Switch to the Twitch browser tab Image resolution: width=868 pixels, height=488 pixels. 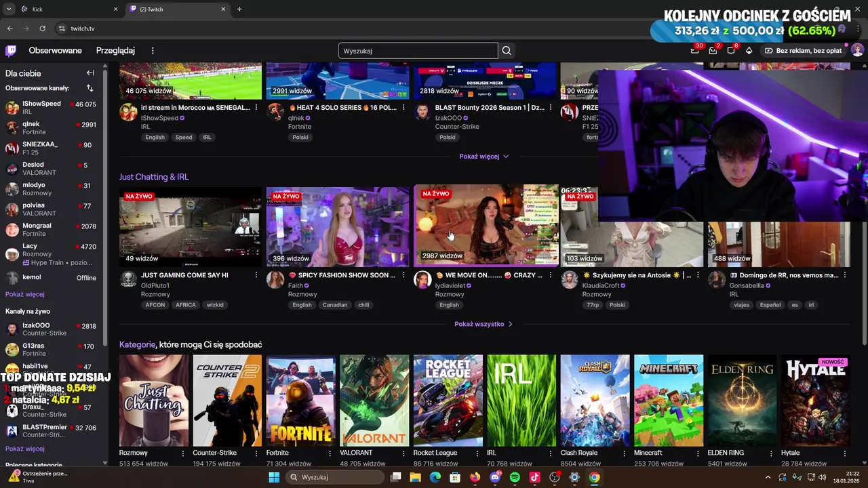(x=178, y=9)
